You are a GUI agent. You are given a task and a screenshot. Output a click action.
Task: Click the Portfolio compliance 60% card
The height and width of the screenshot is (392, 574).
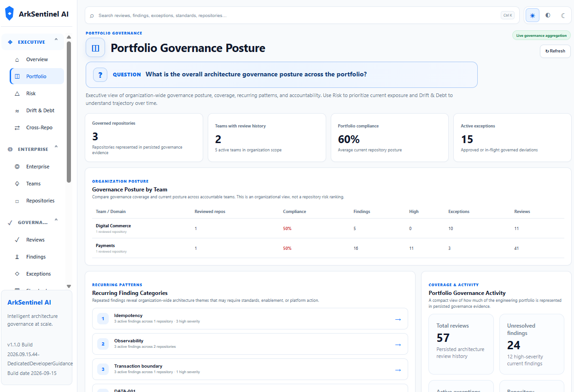[390, 138]
